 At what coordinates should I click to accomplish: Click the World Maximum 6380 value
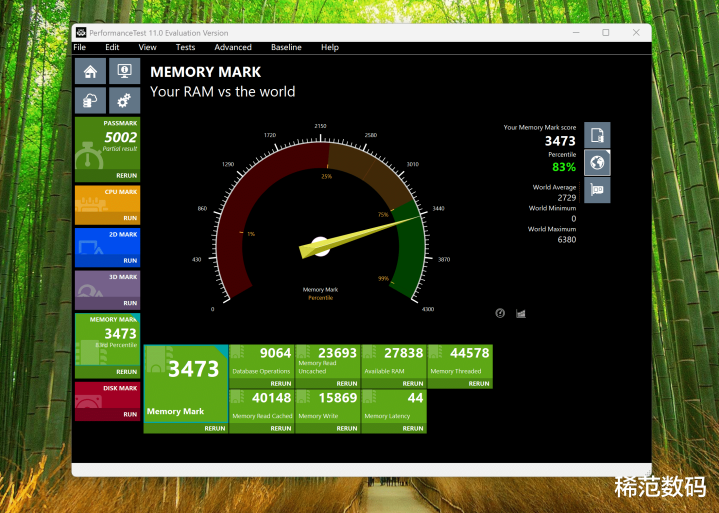click(567, 239)
